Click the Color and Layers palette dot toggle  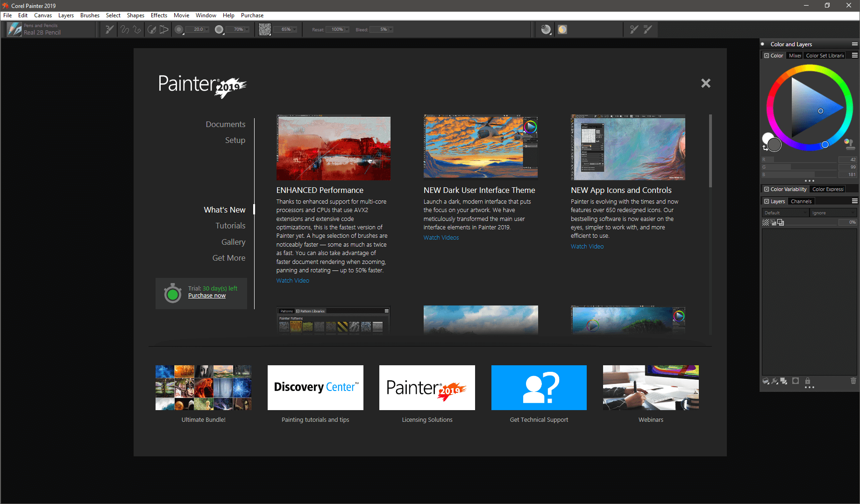(763, 44)
